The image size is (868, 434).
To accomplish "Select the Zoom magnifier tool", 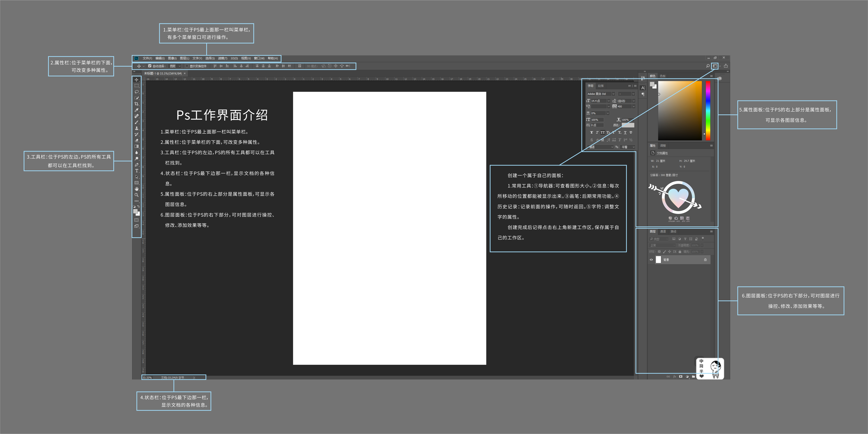I will 136,195.
